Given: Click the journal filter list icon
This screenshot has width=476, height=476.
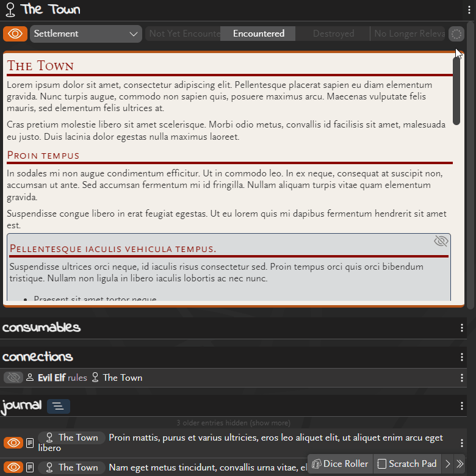Looking at the screenshot, I should click(59, 406).
